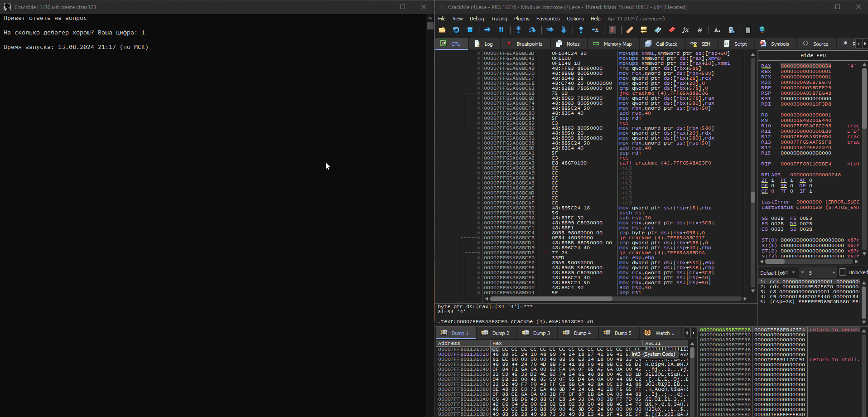Click the Step over icon
This screenshot has height=417, width=868.
coord(533,30)
